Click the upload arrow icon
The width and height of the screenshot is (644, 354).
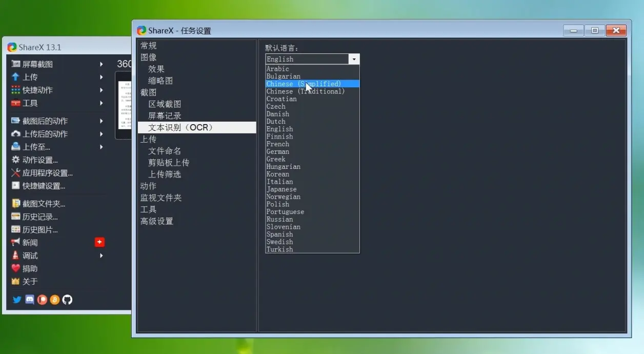(16, 77)
